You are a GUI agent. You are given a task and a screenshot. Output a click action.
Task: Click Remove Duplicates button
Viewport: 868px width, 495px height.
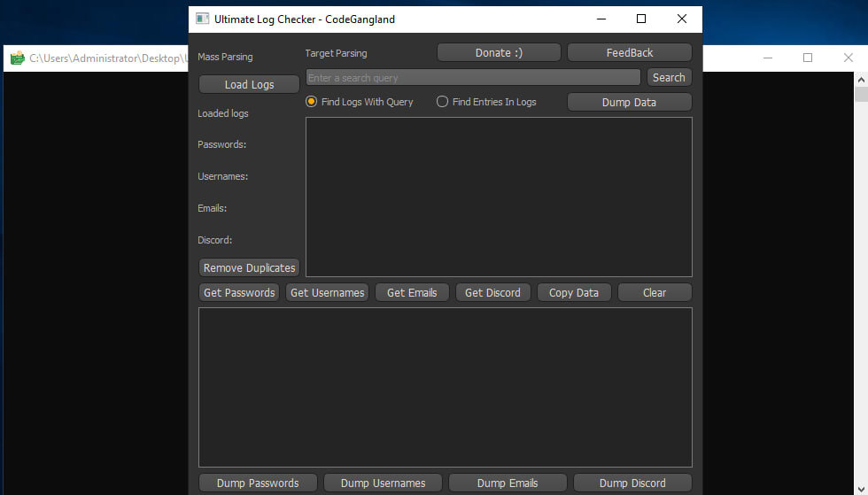pos(249,268)
